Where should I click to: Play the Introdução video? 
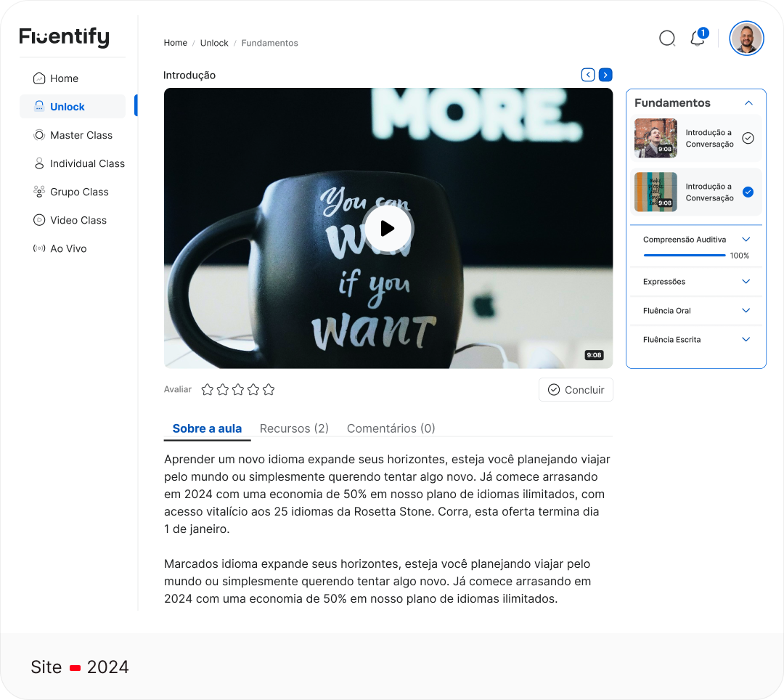pyautogui.click(x=388, y=228)
